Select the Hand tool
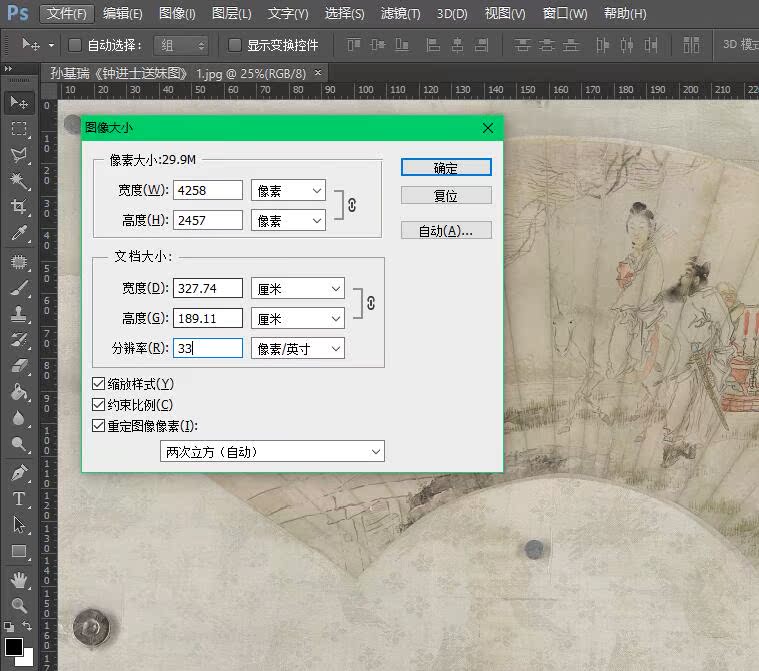The height and width of the screenshot is (671, 759). pos(19,580)
